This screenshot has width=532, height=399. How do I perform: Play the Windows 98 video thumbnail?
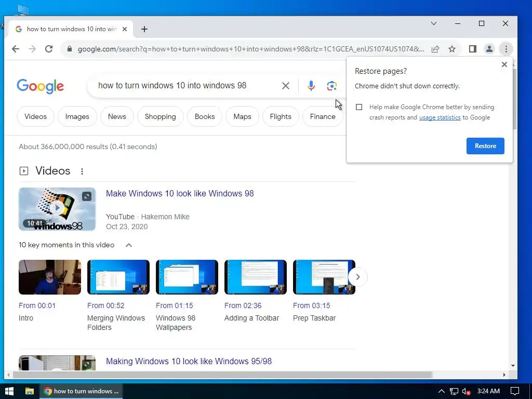coord(57,209)
